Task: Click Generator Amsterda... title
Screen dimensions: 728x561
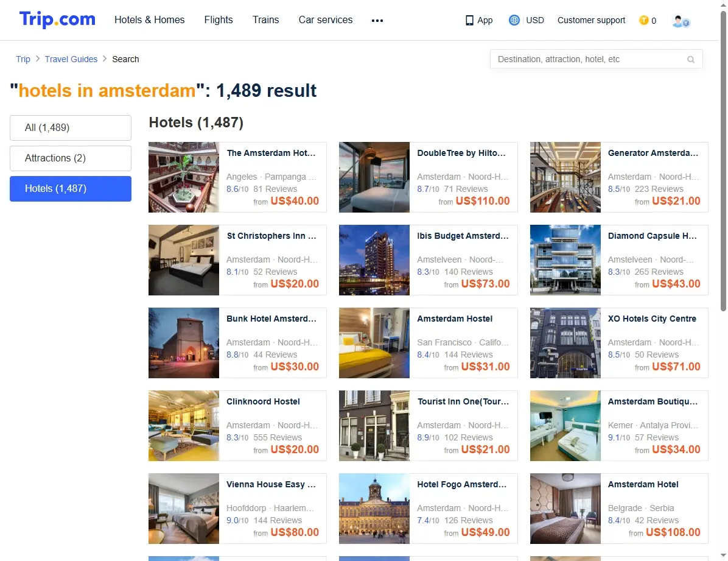Action: [653, 153]
